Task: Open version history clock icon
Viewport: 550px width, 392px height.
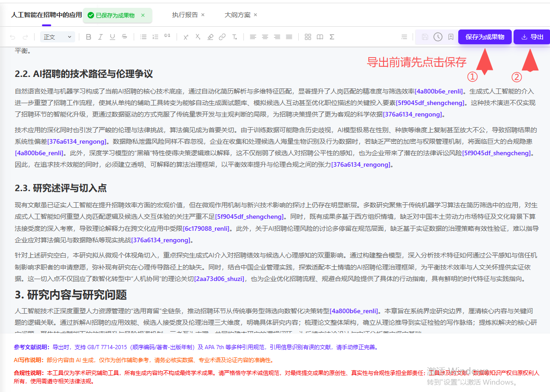Action: tap(438, 37)
